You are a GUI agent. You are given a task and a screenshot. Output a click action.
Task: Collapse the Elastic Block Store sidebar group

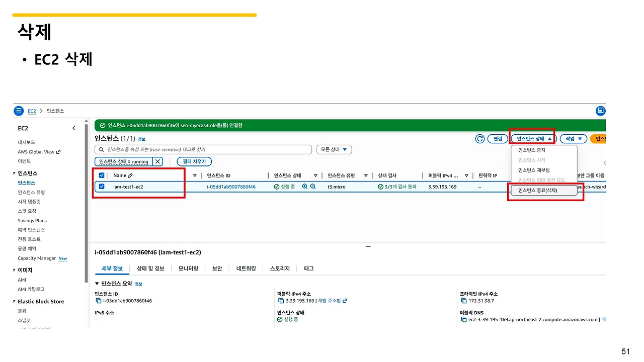14,302
